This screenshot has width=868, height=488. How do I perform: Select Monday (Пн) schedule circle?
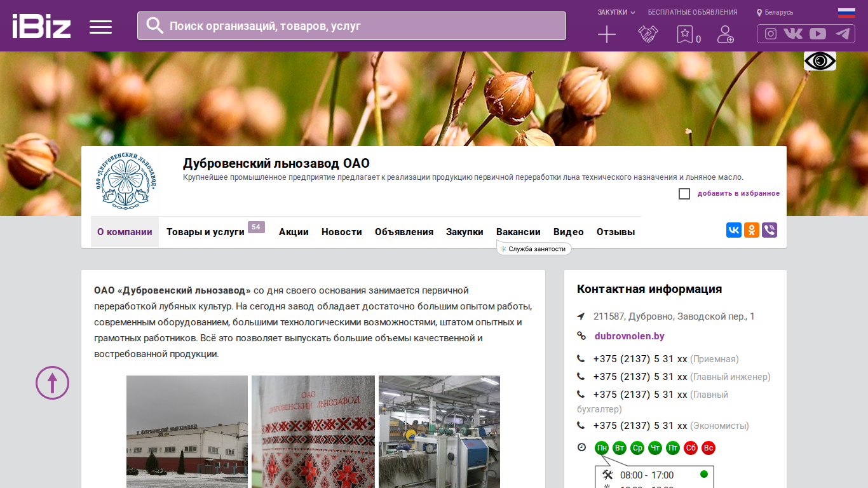[x=602, y=448]
